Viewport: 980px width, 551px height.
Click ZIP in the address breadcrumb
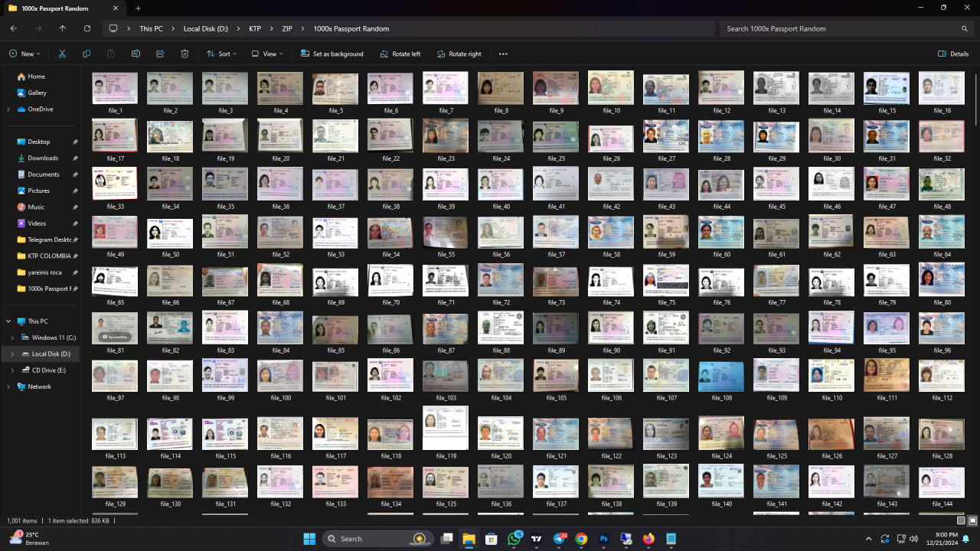287,28
